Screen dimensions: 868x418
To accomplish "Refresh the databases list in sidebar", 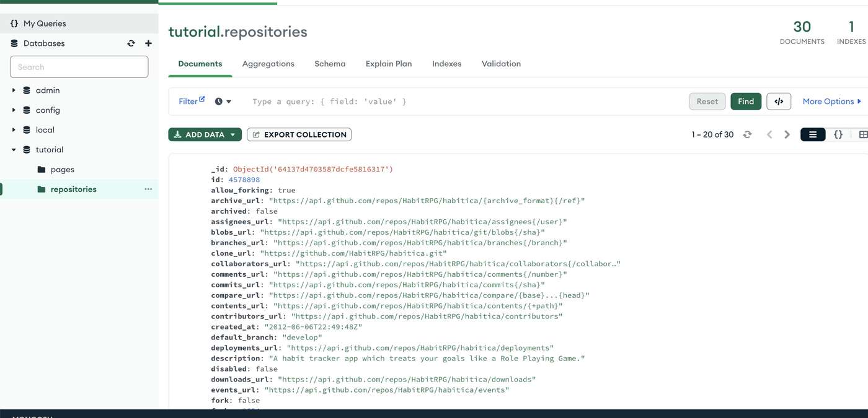I will [130, 43].
